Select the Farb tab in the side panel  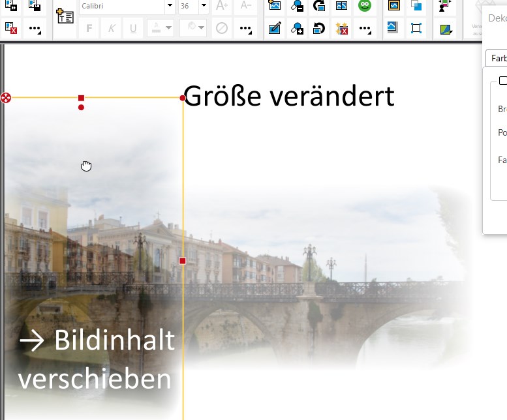coord(498,58)
